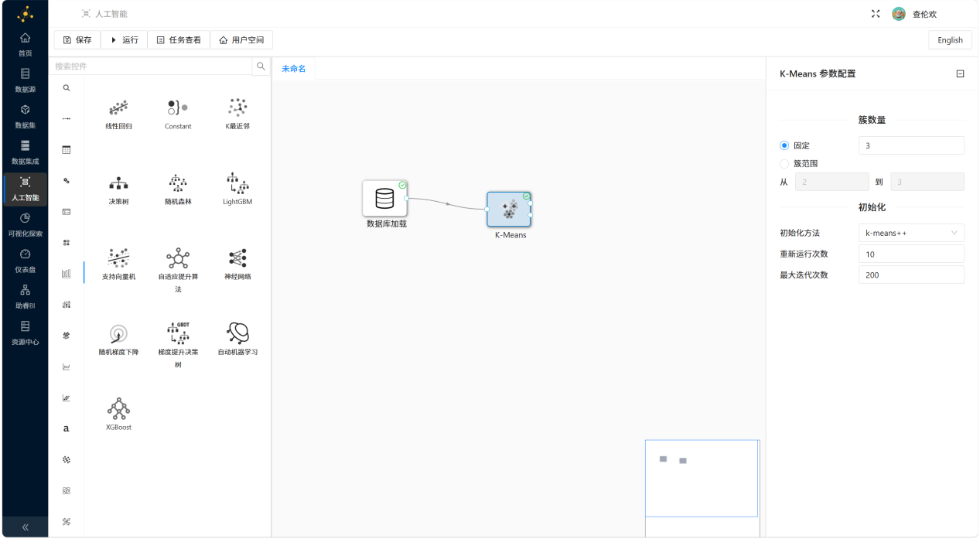
Task: Open 数据集 in left navigation
Action: (x=25, y=116)
